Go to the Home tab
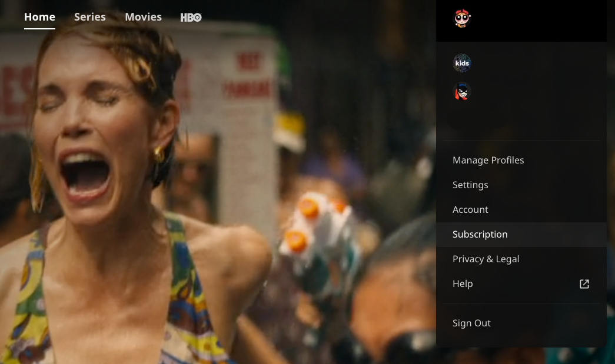Viewport: 615px width, 364px height. (x=39, y=17)
